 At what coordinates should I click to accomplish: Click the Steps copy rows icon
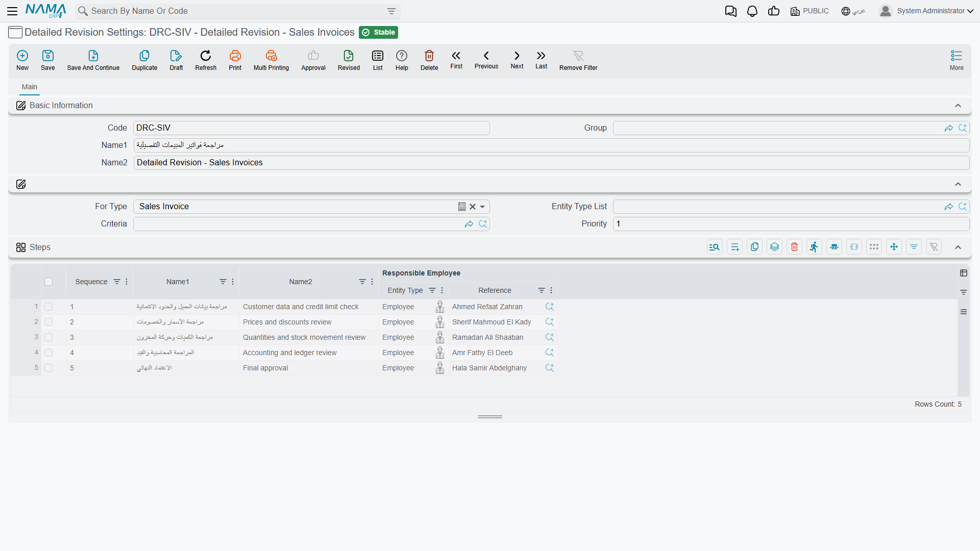click(754, 247)
